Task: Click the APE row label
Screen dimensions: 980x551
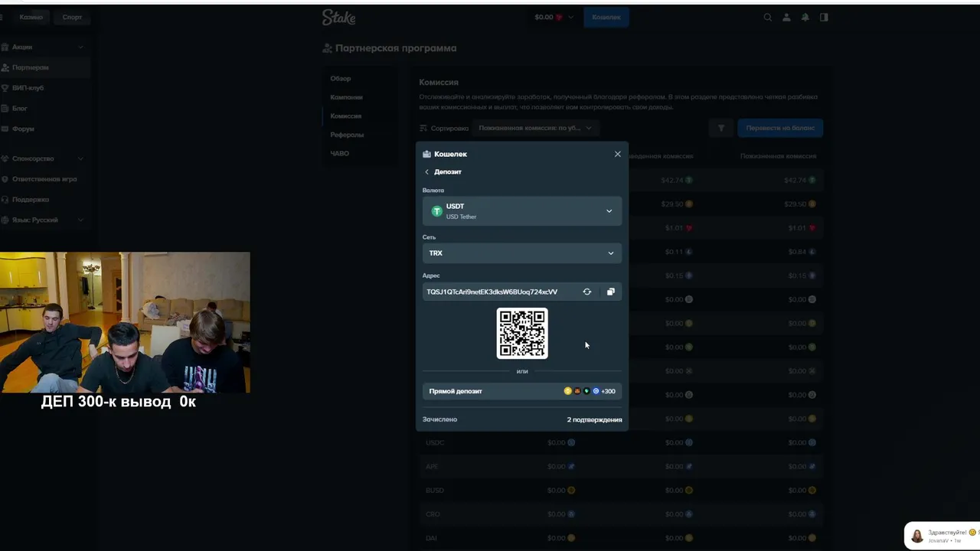Action: point(432,467)
